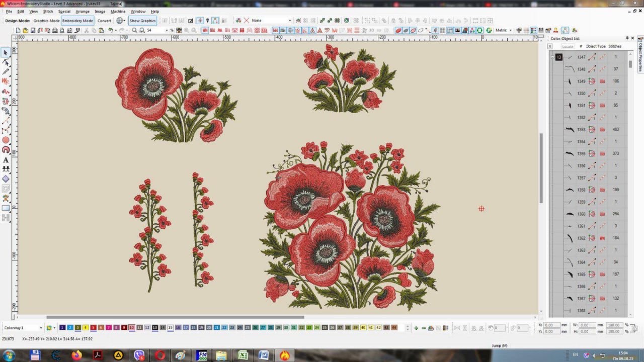Screen dimensions: 644x362
Task: Select the arrow Select Object tool
Action: click(6, 53)
